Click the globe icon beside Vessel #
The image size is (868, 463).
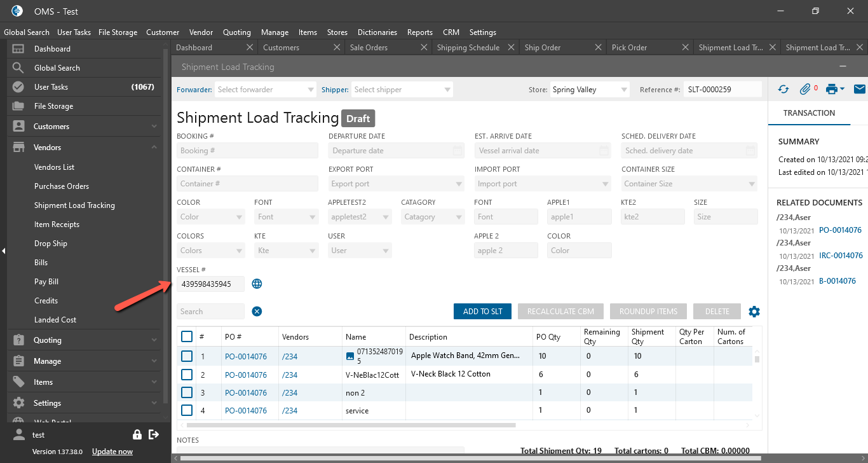coord(257,284)
